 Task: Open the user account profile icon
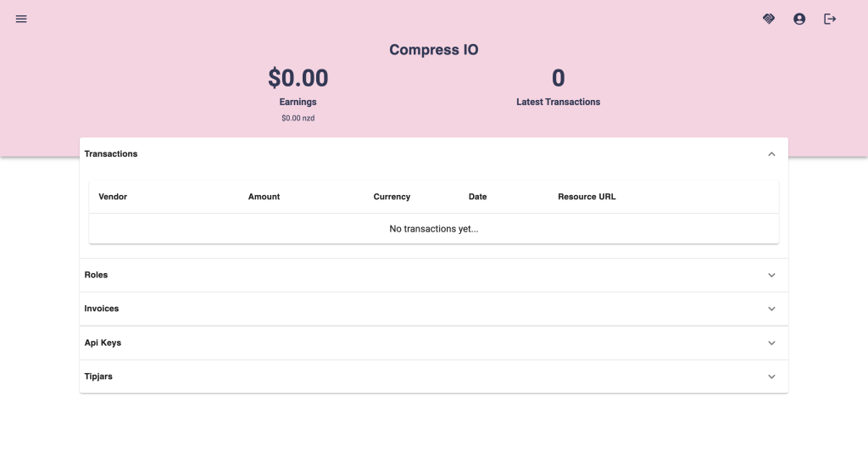point(799,19)
